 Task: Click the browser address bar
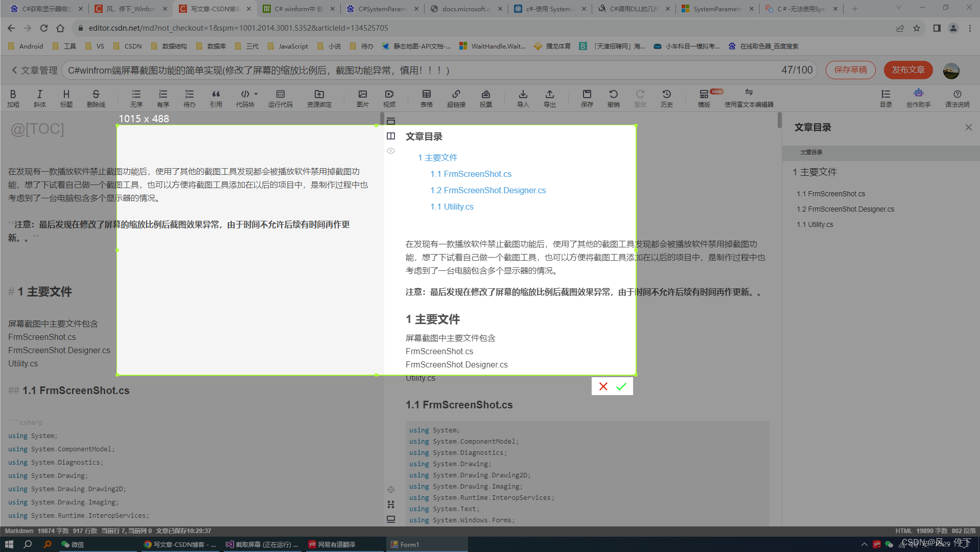[480, 28]
